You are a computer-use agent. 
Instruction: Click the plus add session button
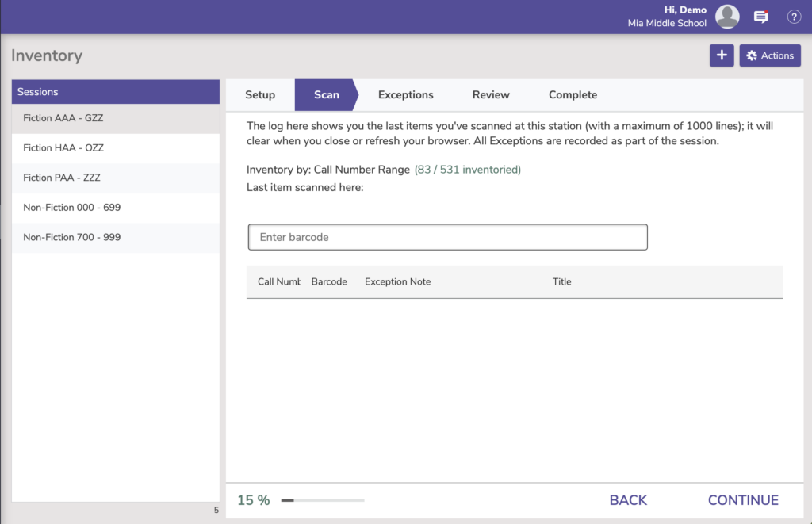[722, 55]
